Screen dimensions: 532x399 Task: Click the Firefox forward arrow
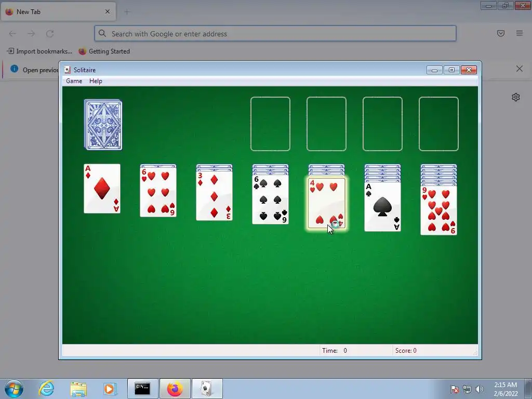31,34
